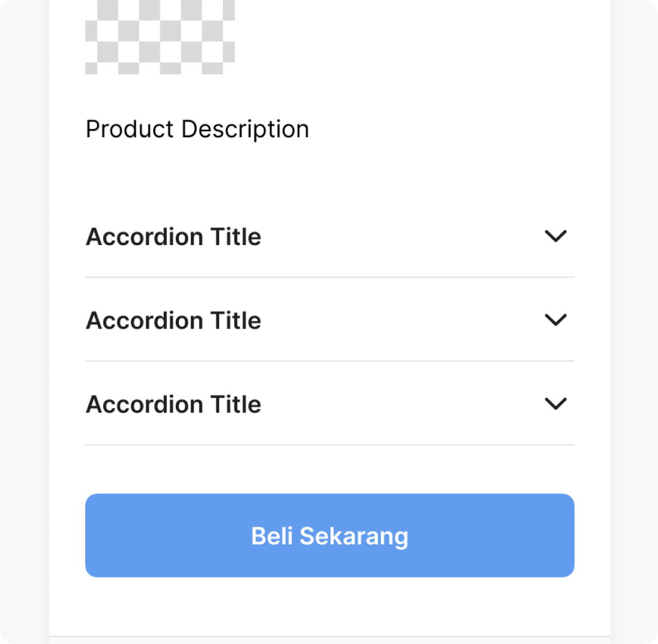
Task: Click white area right of image placeholder
Action: [417, 37]
